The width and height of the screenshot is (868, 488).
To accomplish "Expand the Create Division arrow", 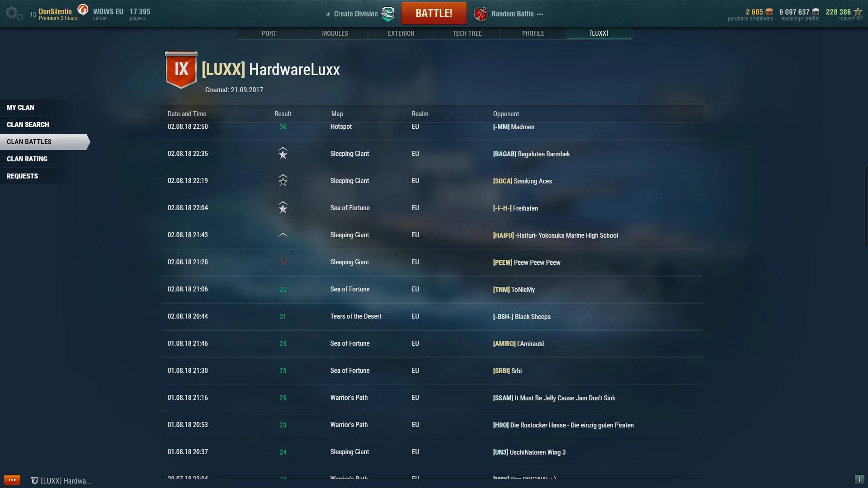I will click(x=328, y=14).
